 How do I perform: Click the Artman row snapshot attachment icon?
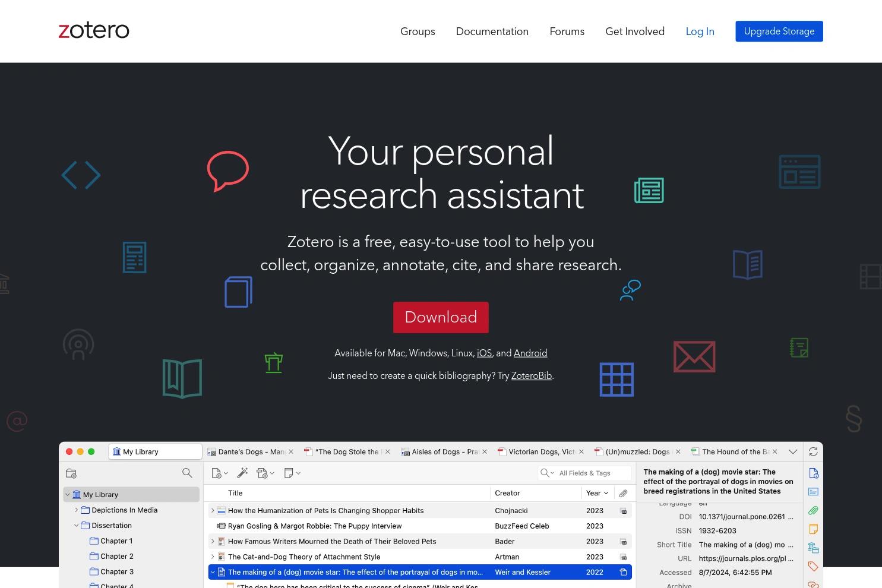624,557
